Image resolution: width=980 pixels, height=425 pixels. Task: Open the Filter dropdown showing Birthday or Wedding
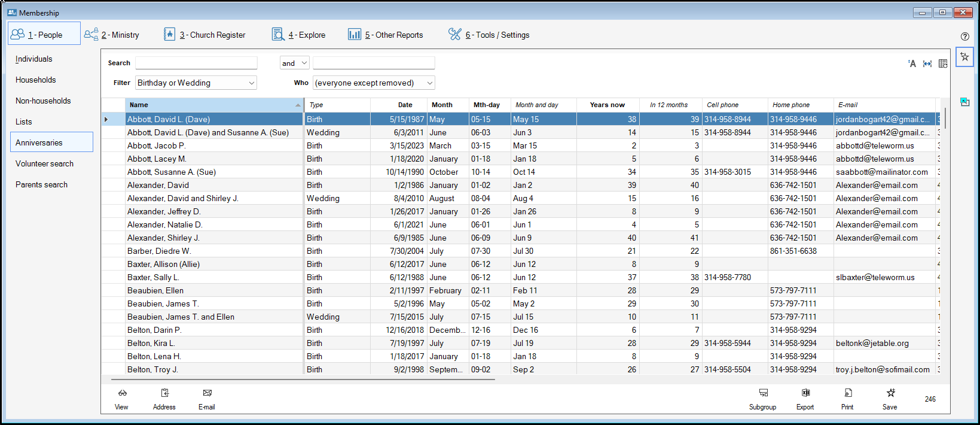(196, 83)
